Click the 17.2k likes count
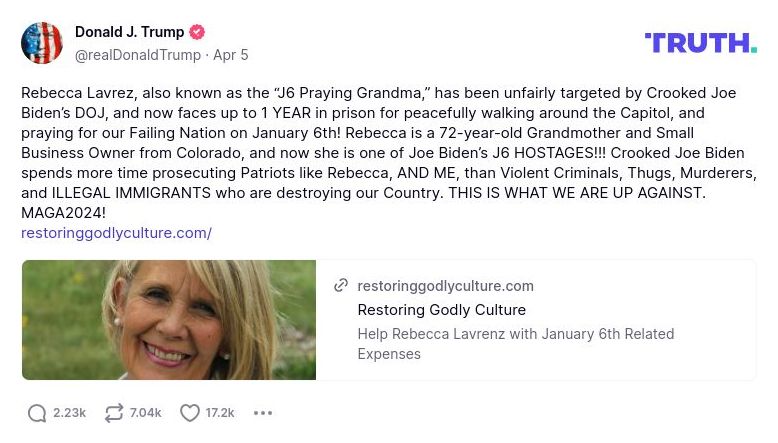Screen dimensions: 778x443 click(x=220, y=413)
